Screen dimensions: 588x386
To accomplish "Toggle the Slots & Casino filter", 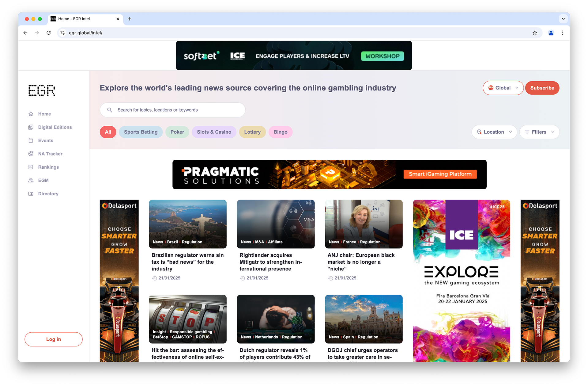I will pyautogui.click(x=214, y=132).
